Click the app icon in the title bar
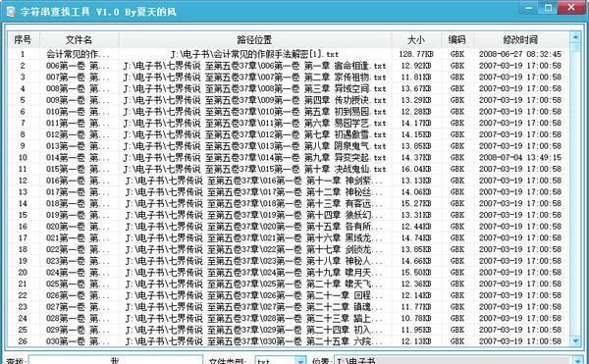This screenshot has width=589, height=364. pos(11,12)
